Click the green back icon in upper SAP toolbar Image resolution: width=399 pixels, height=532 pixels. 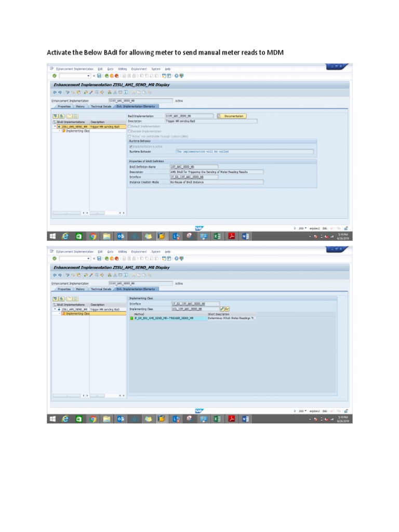click(107, 76)
